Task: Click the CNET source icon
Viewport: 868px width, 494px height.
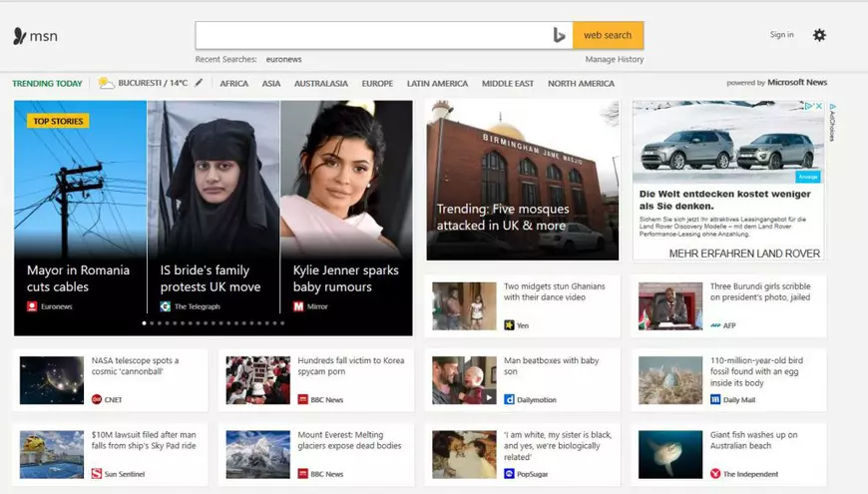Action: click(97, 399)
